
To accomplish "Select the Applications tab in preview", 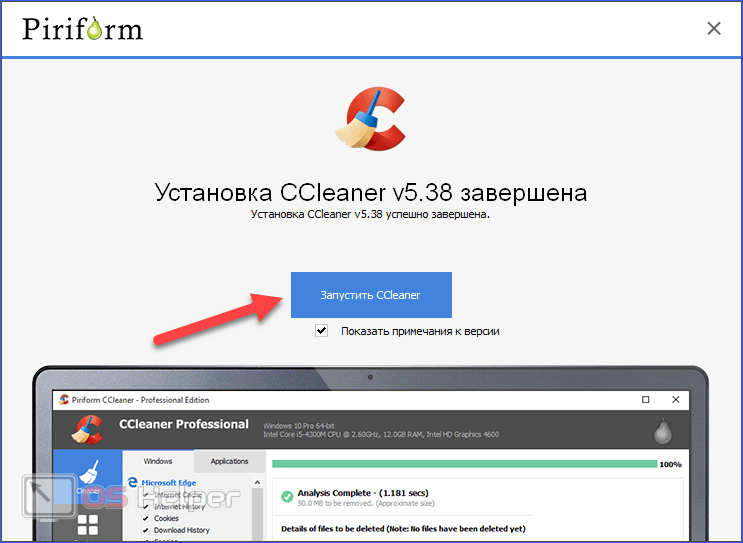I will tap(229, 461).
